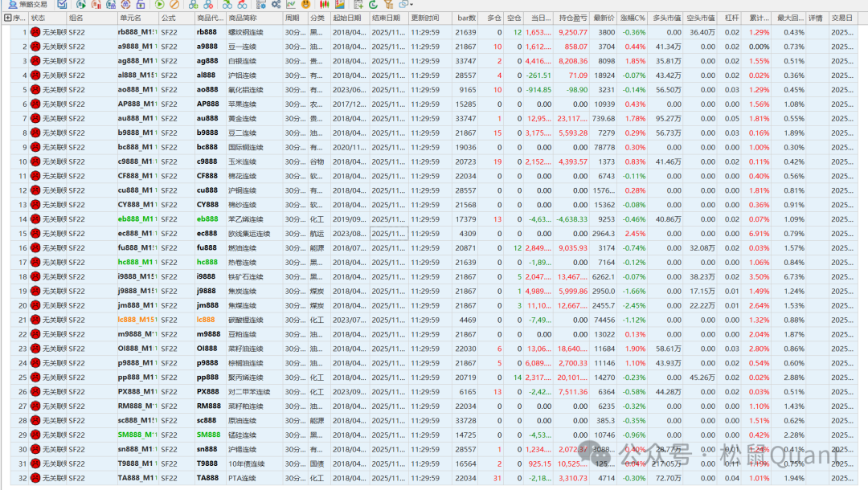Expand the plus box in header corner
The width and height of the screenshot is (868, 490).
pos(7,18)
